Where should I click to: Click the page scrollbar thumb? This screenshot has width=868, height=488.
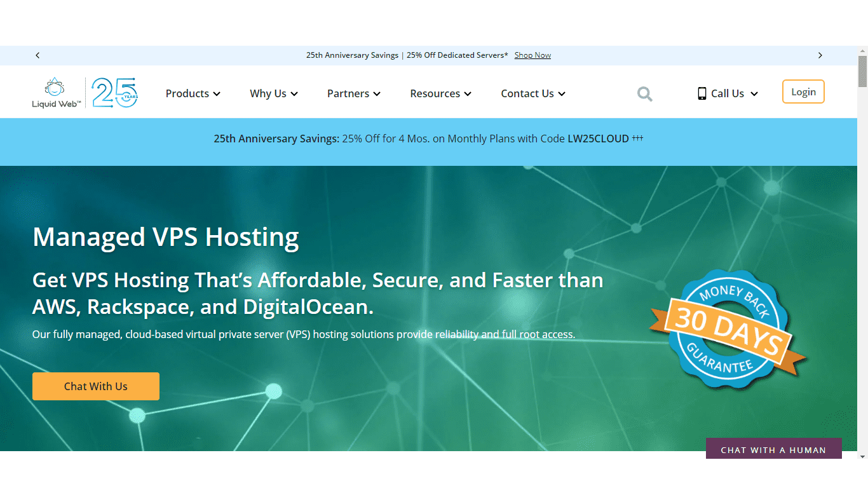(x=862, y=71)
